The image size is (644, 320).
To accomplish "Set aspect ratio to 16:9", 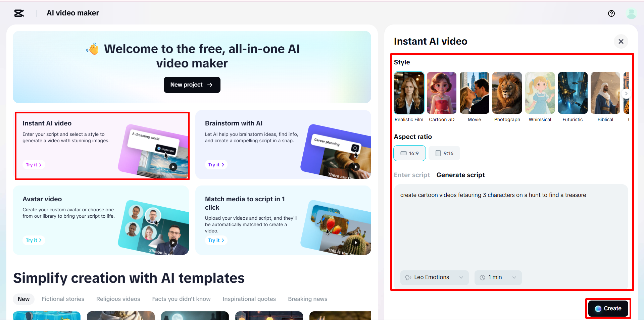I will click(x=410, y=153).
